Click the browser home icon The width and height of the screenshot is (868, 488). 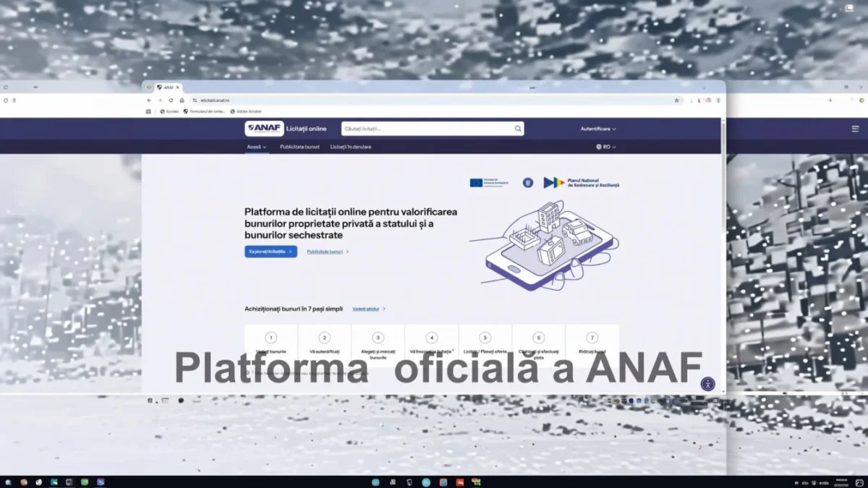click(182, 100)
